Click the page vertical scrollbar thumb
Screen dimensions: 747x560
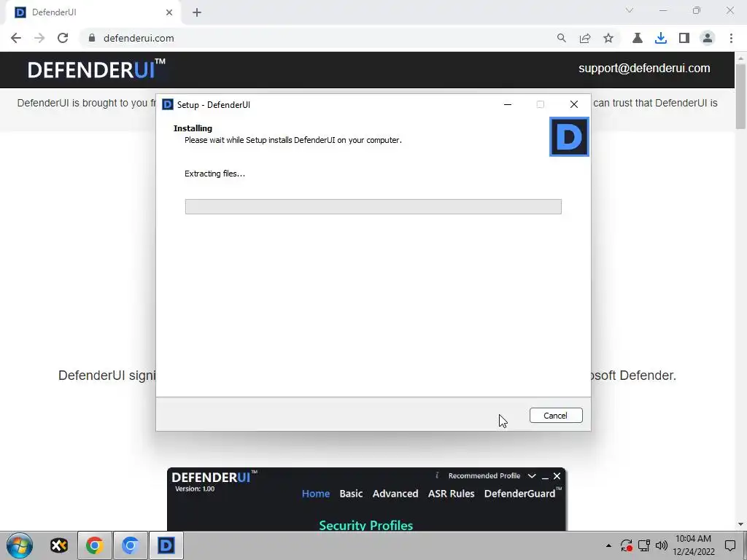pyautogui.click(x=740, y=96)
